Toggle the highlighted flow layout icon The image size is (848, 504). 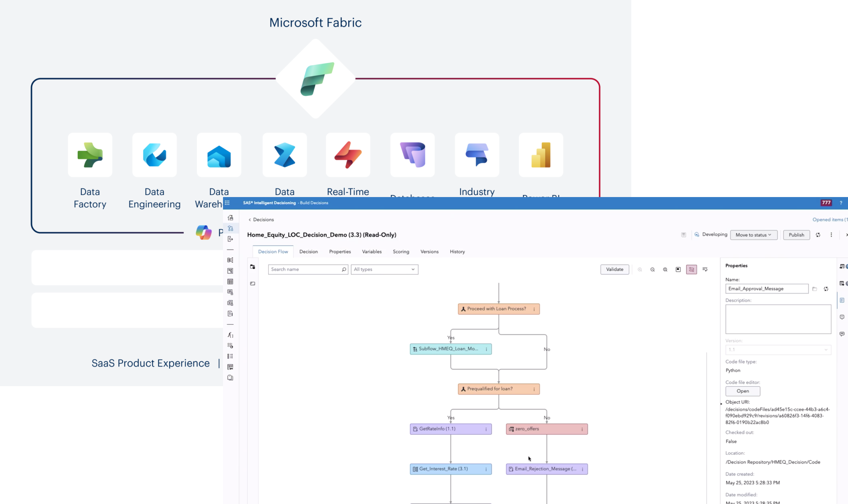point(691,270)
